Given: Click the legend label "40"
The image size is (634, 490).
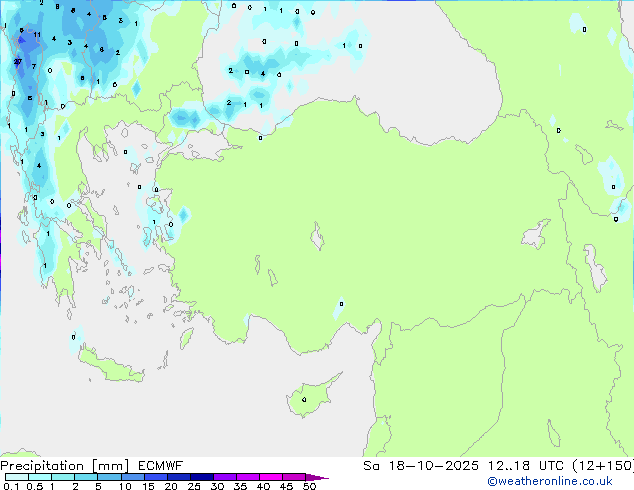Looking at the screenshot, I should click(263, 486).
